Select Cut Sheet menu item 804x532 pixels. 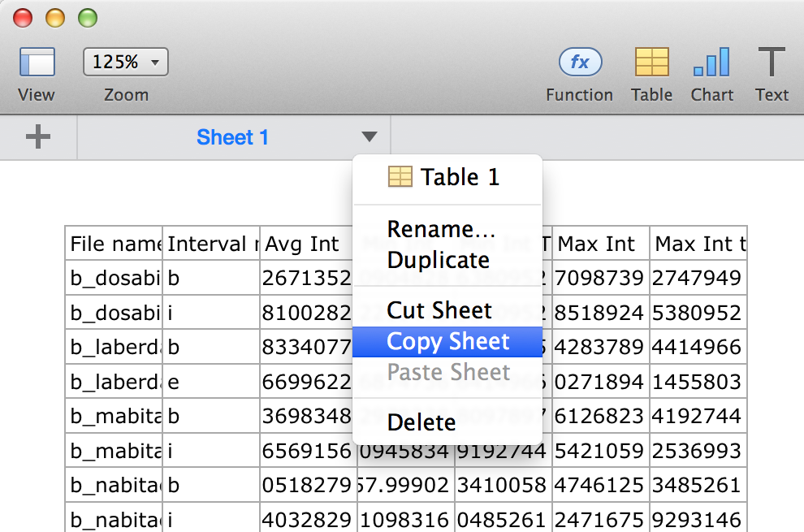(x=439, y=310)
